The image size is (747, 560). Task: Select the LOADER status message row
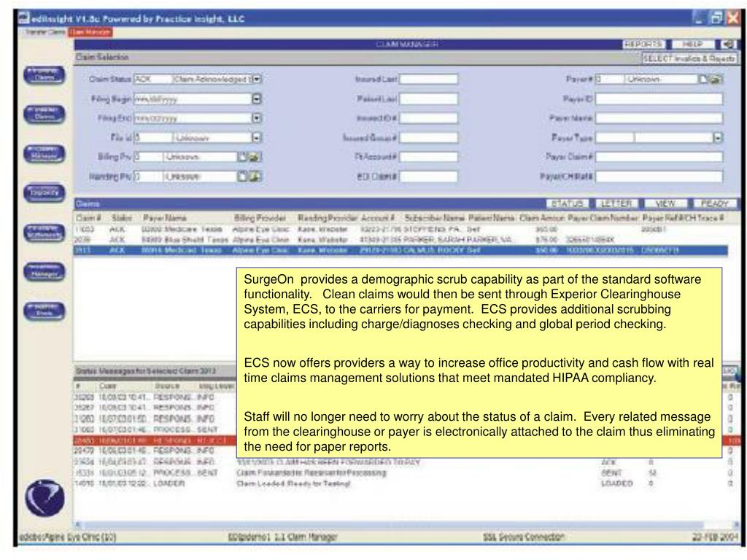407,483
